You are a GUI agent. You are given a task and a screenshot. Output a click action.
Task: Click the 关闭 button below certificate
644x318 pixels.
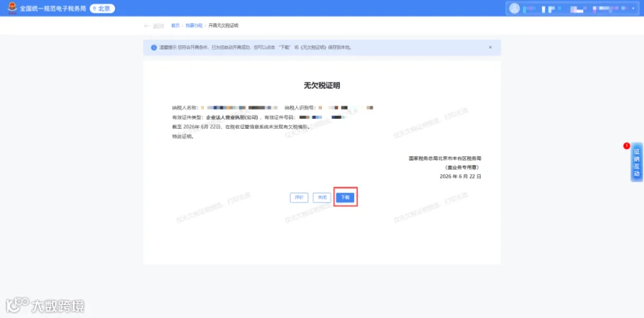[322, 197]
